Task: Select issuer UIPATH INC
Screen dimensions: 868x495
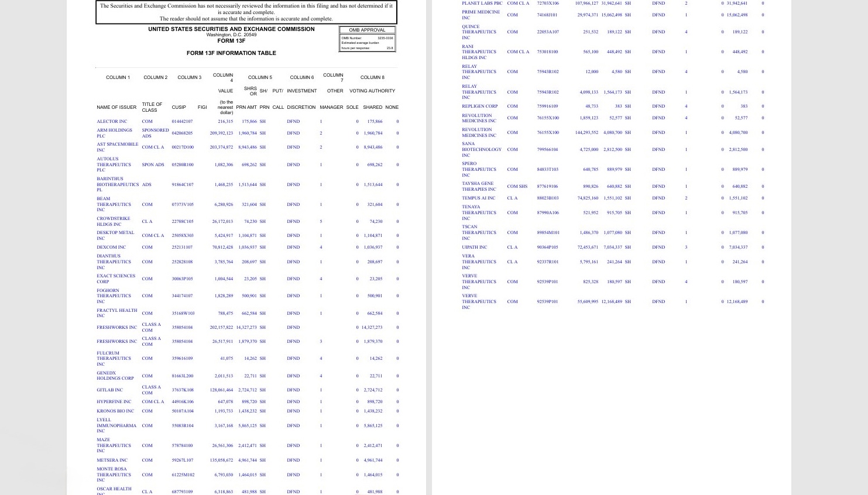Action: (x=475, y=247)
